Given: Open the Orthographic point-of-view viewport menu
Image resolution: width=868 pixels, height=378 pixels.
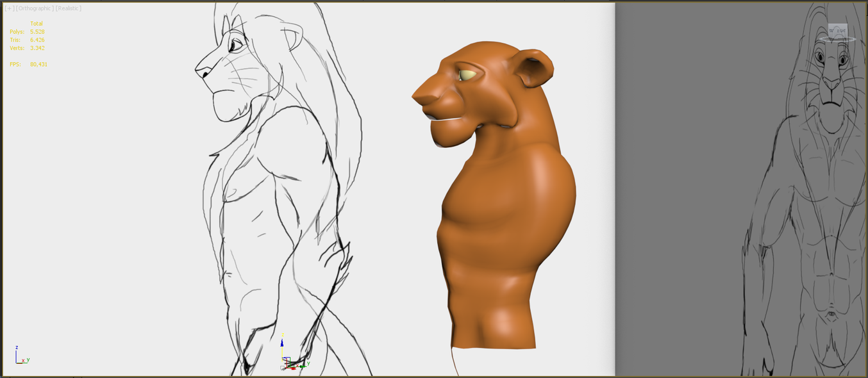Looking at the screenshot, I should (x=35, y=8).
